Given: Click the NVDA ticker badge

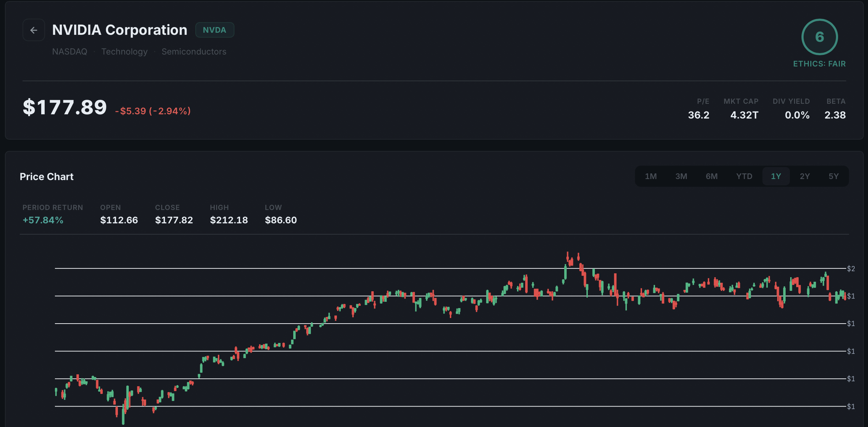Looking at the screenshot, I should [214, 30].
